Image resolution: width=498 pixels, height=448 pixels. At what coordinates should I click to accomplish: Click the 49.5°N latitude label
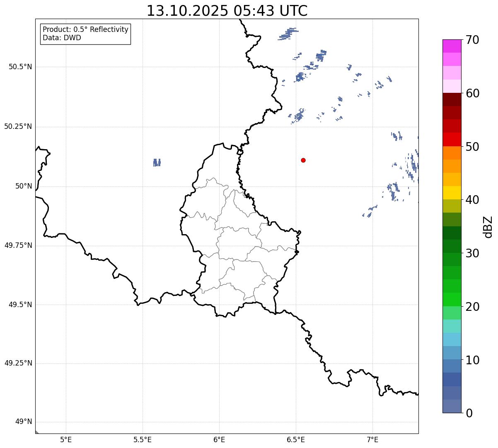pos(20,305)
